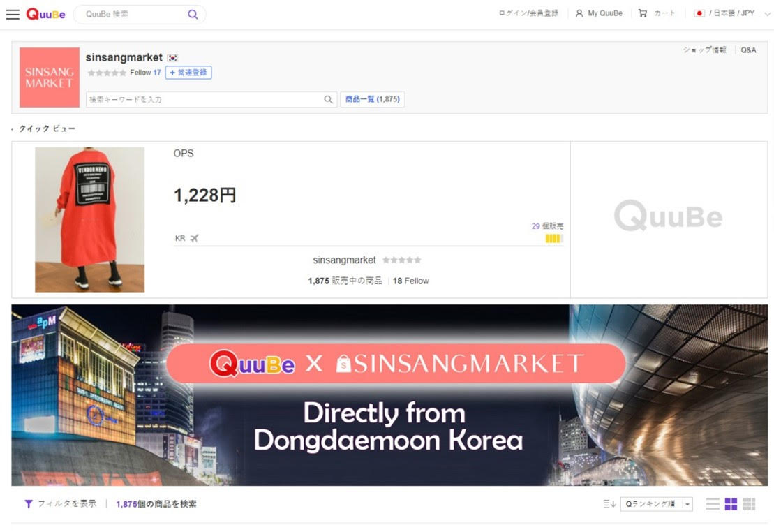Image resolution: width=774 pixels, height=532 pixels.
Task: Click 1,875個の商品を検索 text
Action: click(156, 504)
